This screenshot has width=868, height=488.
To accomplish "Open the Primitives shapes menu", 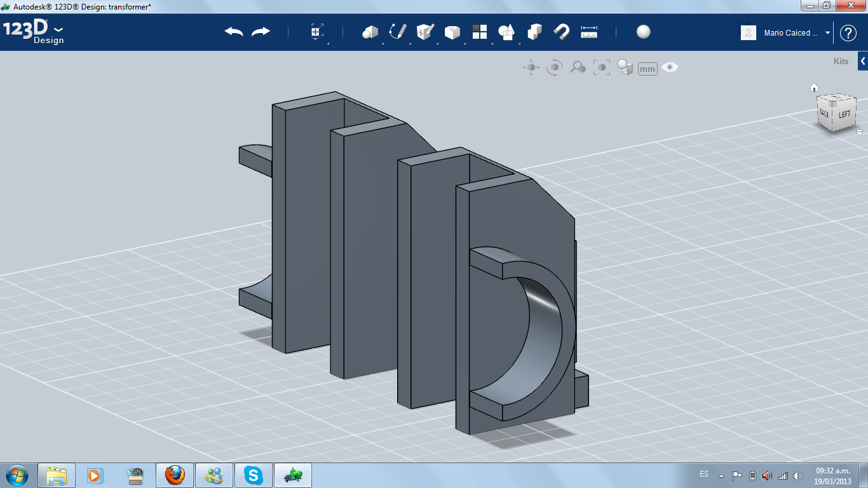I will (x=370, y=32).
